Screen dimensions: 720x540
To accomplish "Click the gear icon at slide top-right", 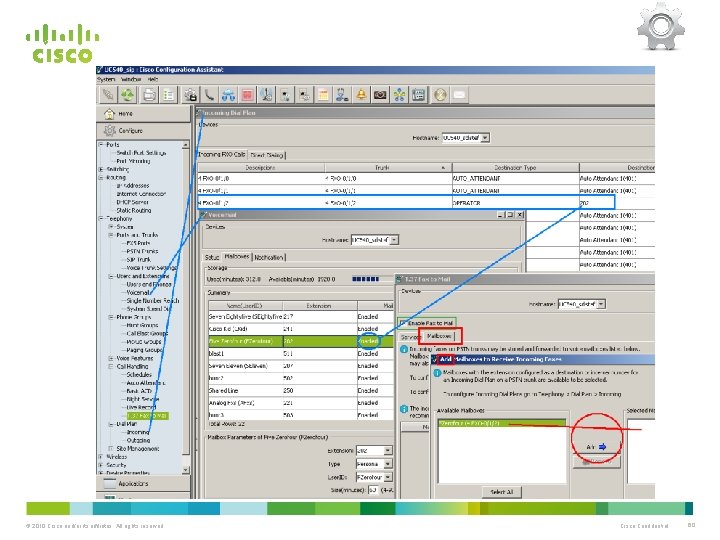I will tap(661, 27).
